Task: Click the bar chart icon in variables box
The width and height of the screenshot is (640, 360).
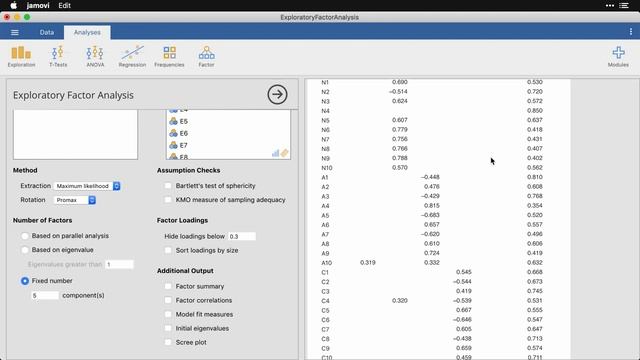Action: point(276,153)
